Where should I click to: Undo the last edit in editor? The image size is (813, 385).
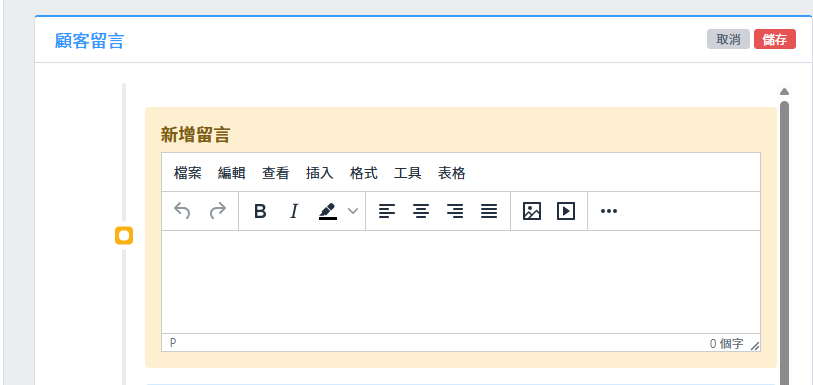(182, 211)
